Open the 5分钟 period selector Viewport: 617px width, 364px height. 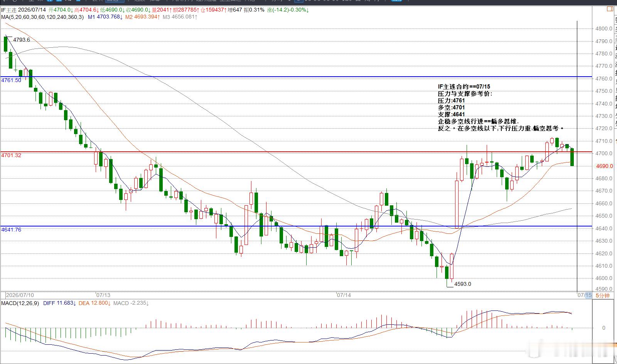click(x=602, y=295)
